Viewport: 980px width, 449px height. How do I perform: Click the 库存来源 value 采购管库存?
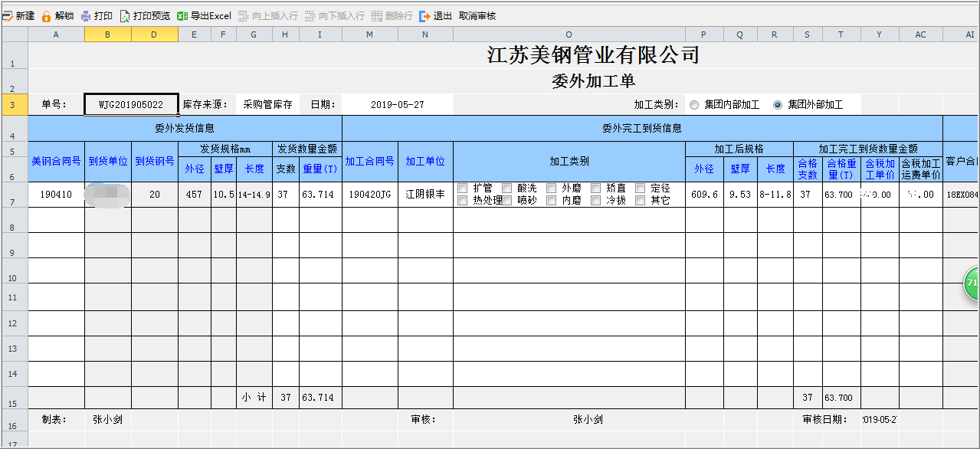click(268, 105)
